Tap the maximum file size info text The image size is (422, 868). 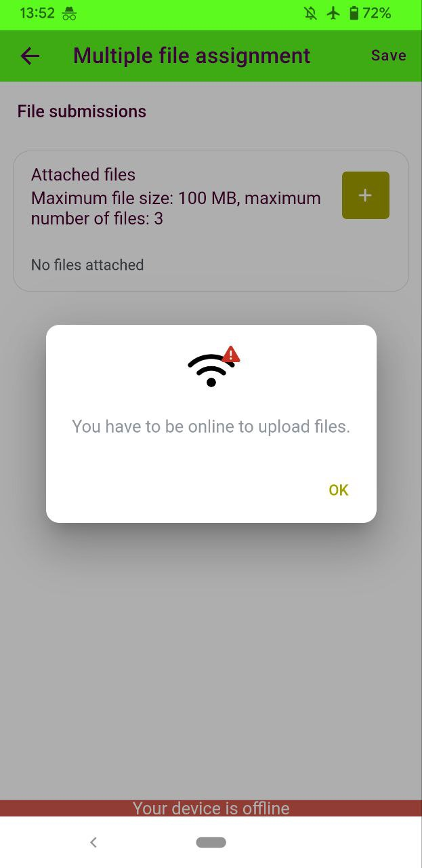click(x=176, y=208)
